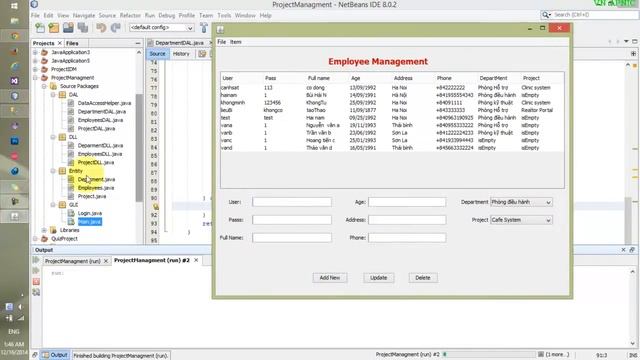The image size is (640, 360).
Task: Collapse the Entity package node
Action: point(53,171)
